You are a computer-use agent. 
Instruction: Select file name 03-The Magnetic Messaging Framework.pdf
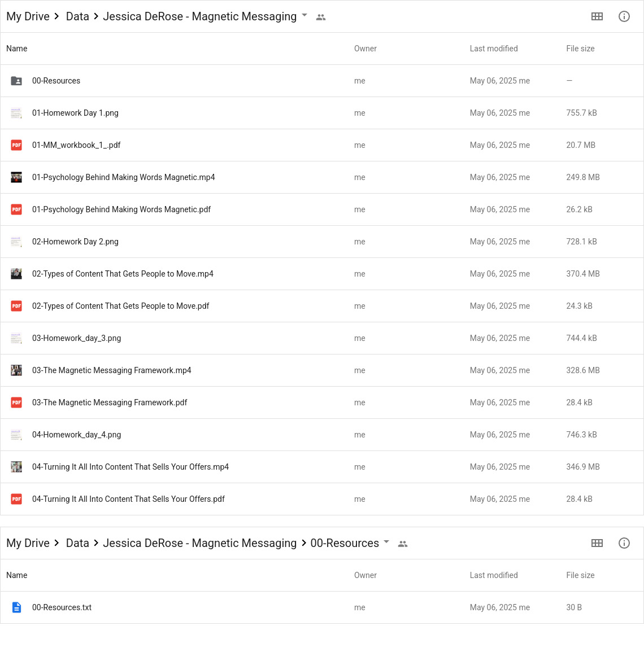pos(110,402)
